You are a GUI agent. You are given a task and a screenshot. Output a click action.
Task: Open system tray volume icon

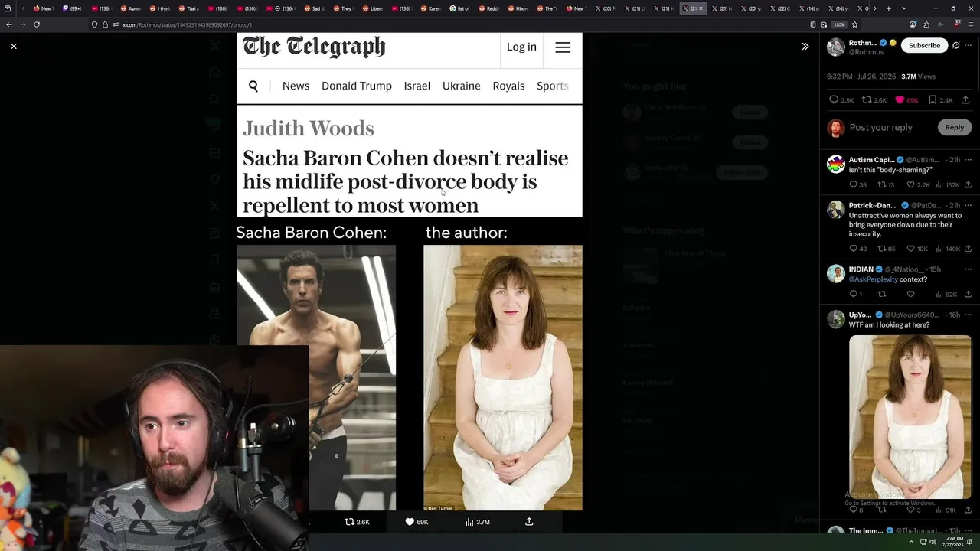coord(932,542)
